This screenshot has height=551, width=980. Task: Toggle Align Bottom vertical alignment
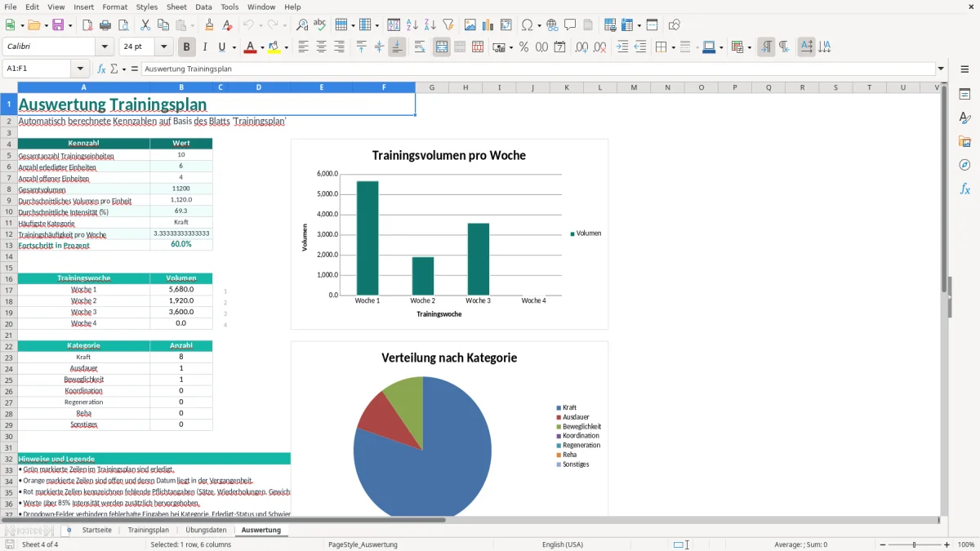point(397,47)
